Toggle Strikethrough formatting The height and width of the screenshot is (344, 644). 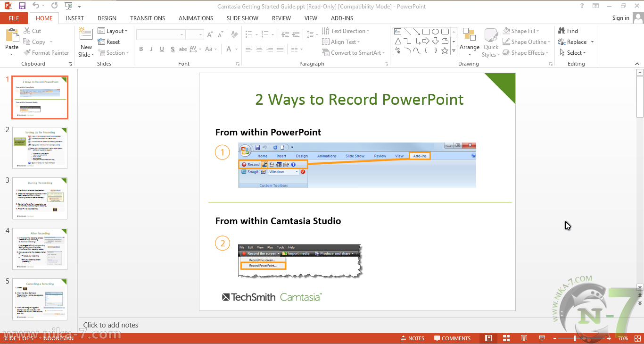(184, 49)
